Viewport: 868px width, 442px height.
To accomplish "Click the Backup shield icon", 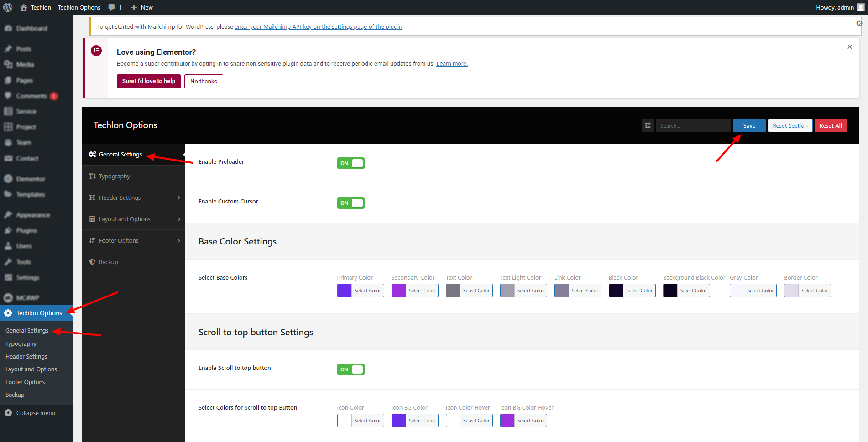I will [x=92, y=262].
